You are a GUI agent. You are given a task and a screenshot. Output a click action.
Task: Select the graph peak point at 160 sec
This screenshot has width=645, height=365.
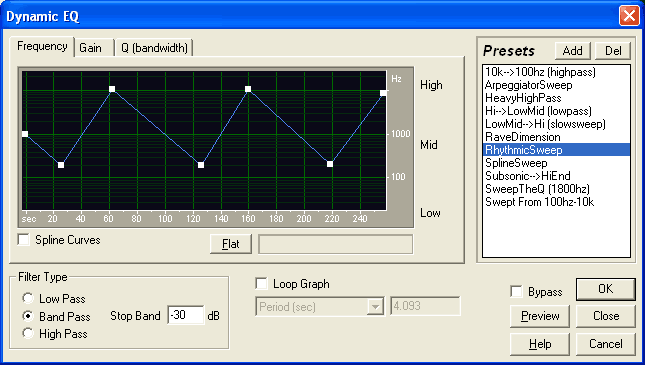248,89
